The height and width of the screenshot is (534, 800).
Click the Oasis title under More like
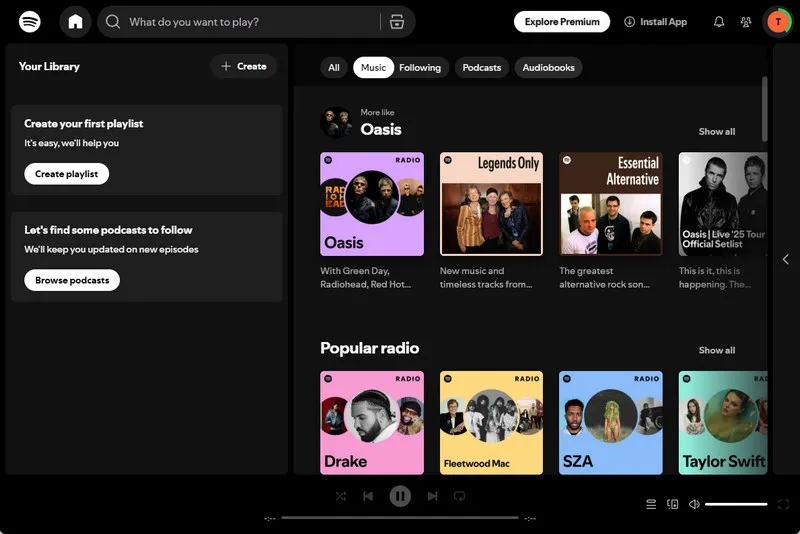tap(381, 130)
